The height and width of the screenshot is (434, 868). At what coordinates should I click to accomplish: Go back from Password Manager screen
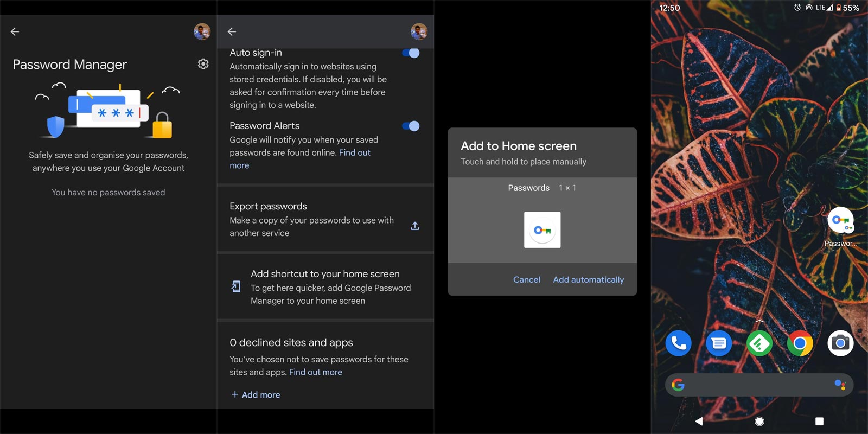point(15,31)
